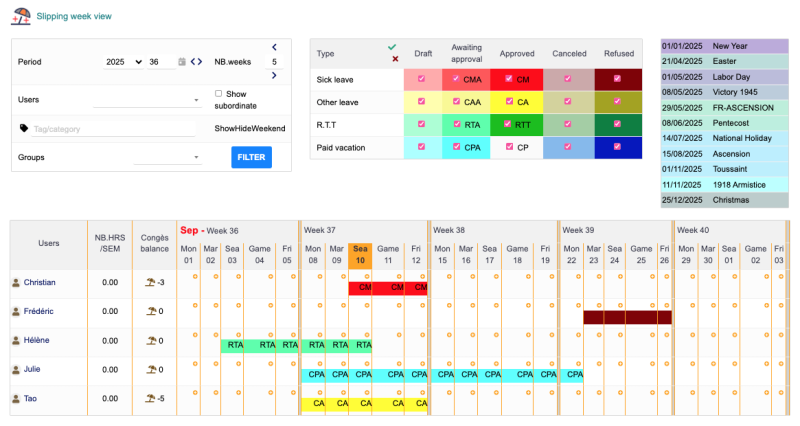Screen dimensions: 800x426
Task: Click the tag icon beside Tag/category
Action: pyautogui.click(x=23, y=128)
